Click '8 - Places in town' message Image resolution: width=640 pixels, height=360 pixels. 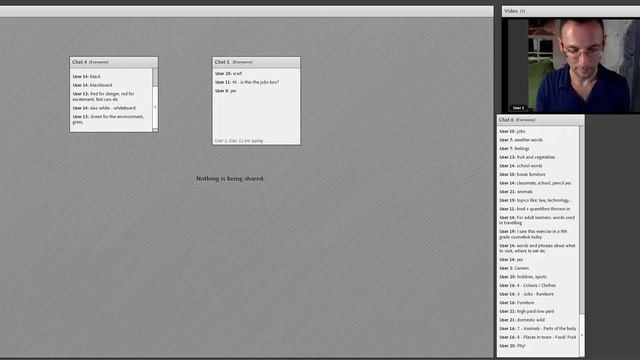(x=538, y=337)
